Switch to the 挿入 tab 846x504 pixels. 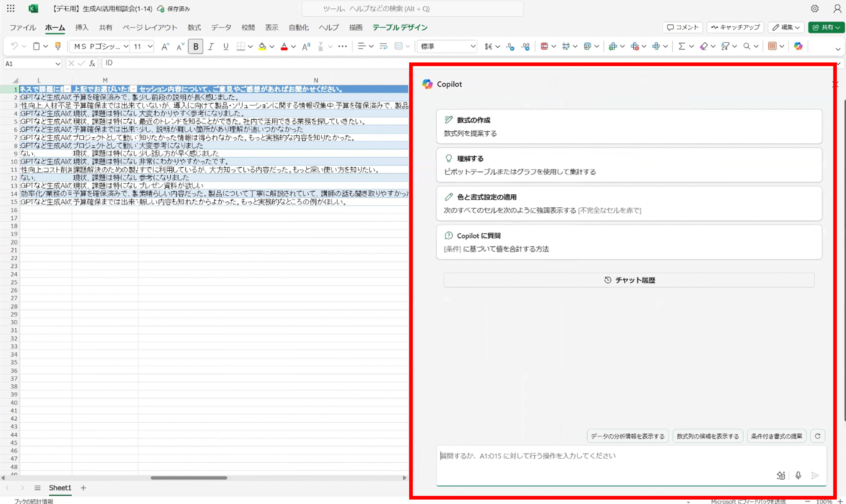tap(82, 27)
